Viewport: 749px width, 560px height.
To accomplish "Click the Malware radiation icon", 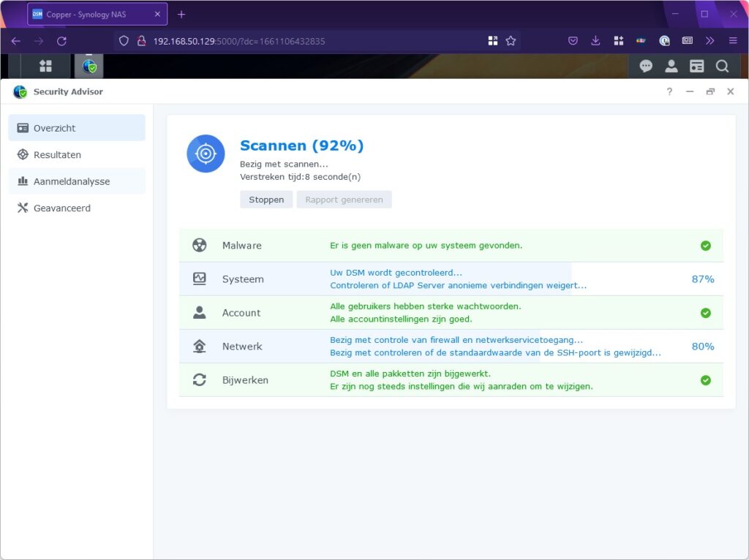I will [199, 246].
